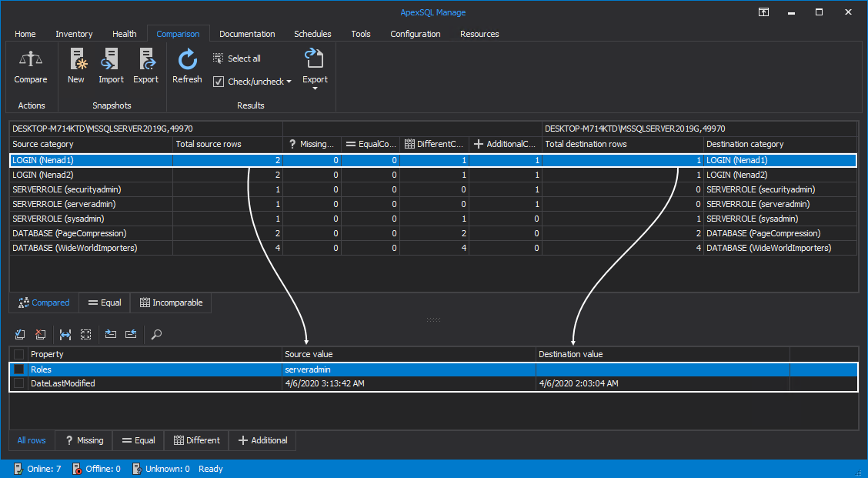Click the check-all icon above Property grid
This screenshot has width=868, height=478.
(x=20, y=334)
